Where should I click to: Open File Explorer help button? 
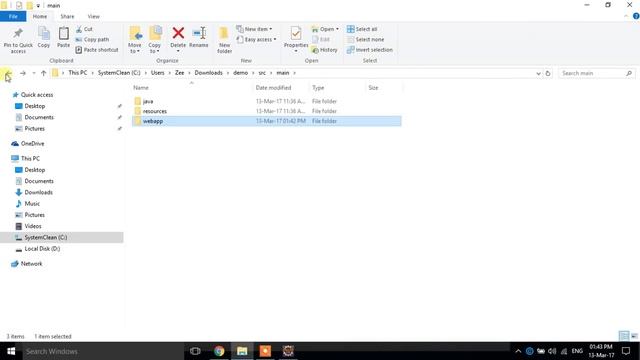coord(636,16)
